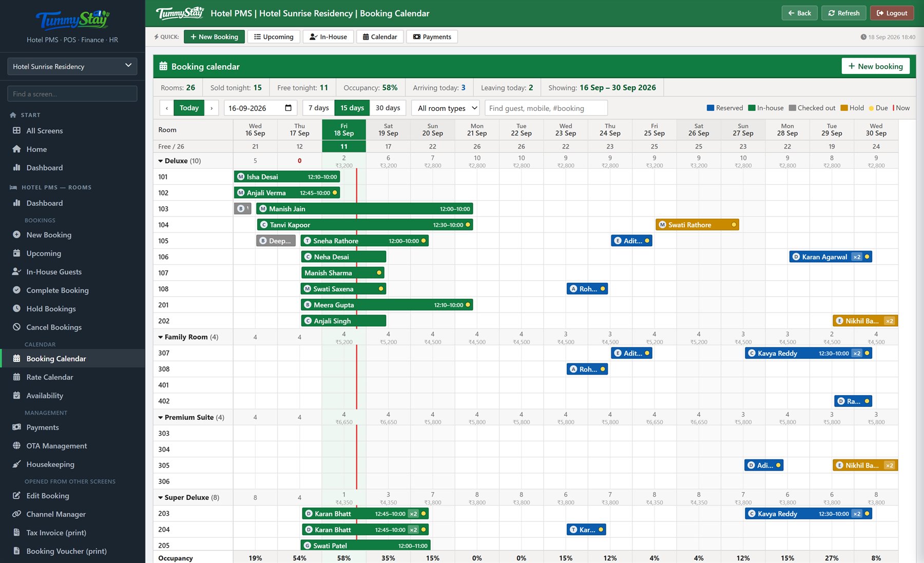Open Channel Manager screen

(x=72, y=514)
